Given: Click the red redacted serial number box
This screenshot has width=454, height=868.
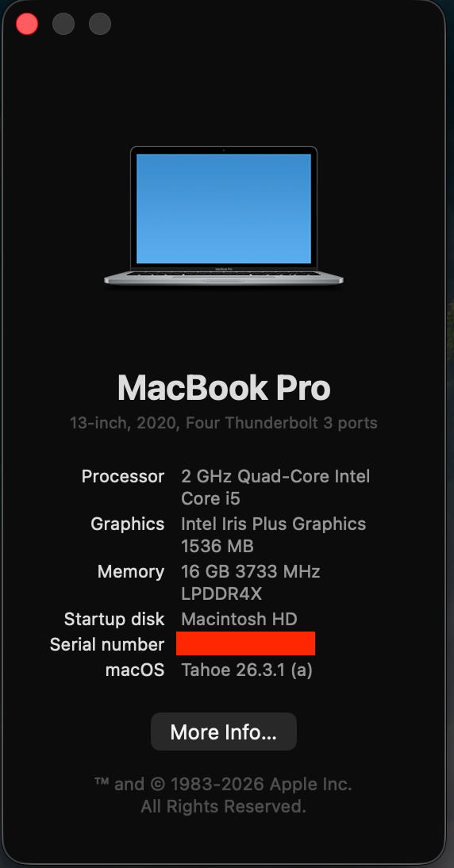Looking at the screenshot, I should (x=246, y=643).
